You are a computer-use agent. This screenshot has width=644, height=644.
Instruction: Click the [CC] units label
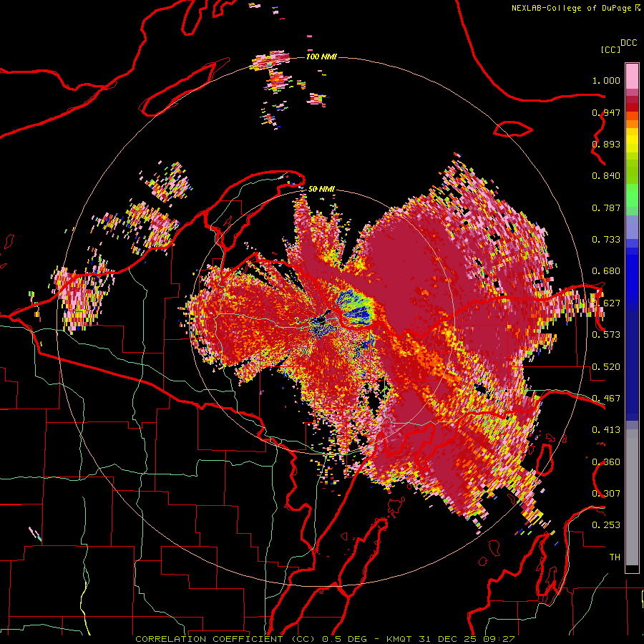[x=610, y=49]
